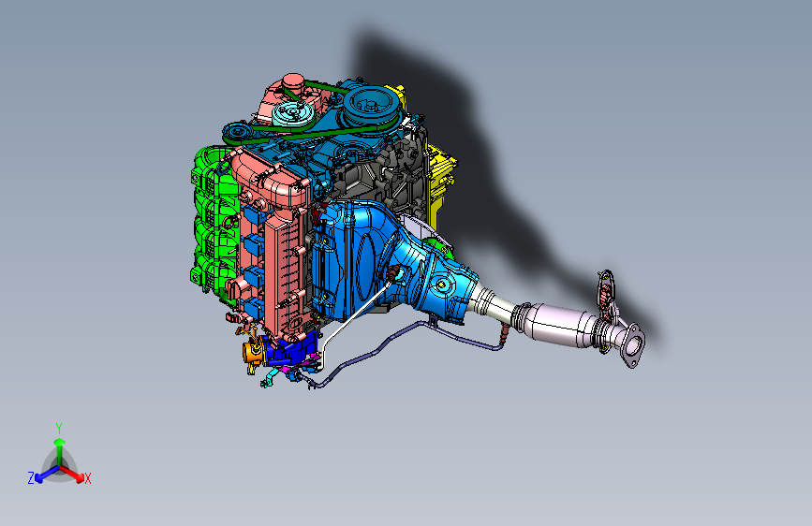Select the orange throttle body at engine bottom
The width and height of the screenshot is (812, 526).
point(254,353)
